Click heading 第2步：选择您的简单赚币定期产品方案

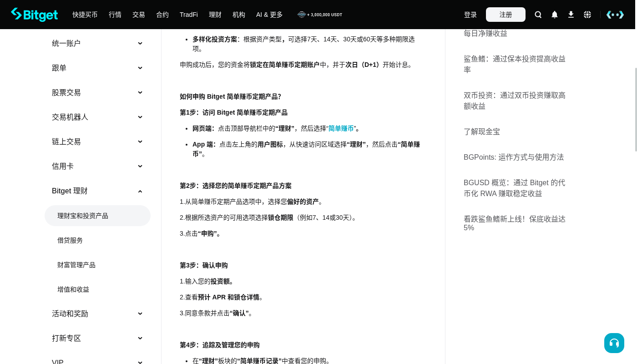click(236, 186)
